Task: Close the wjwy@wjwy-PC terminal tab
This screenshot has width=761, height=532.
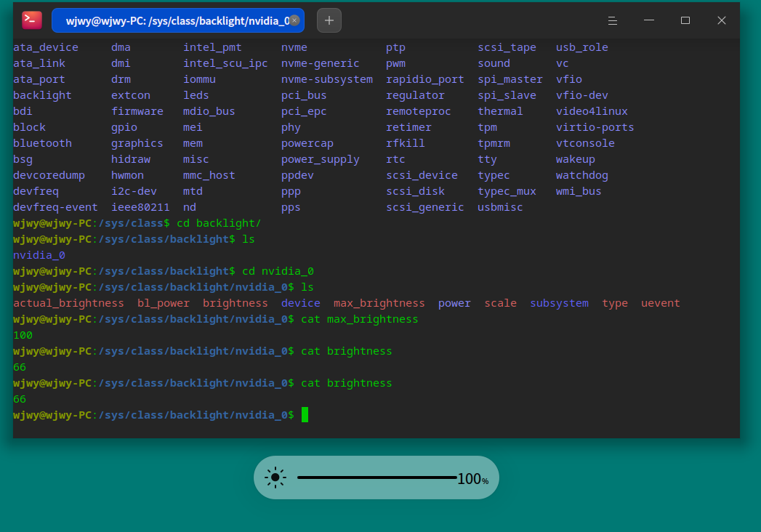Action: click(x=294, y=20)
